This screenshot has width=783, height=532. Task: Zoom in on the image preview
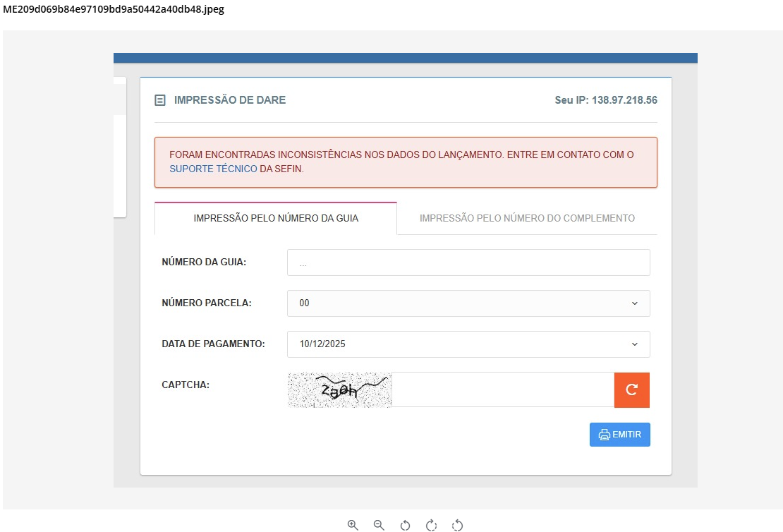tap(353, 525)
